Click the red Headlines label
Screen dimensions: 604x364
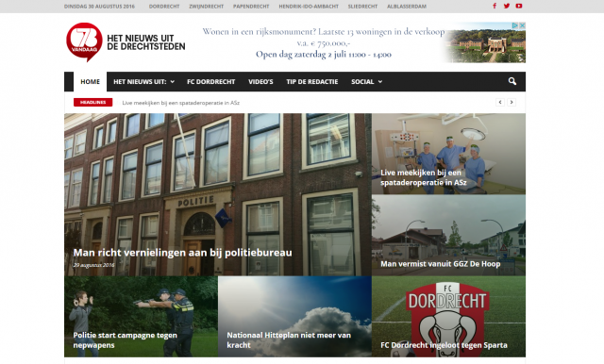tap(92, 103)
